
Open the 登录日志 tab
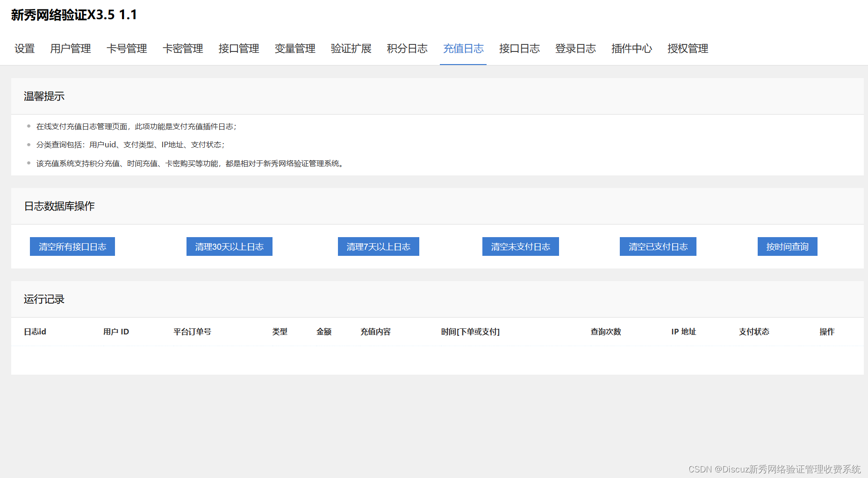pos(575,49)
